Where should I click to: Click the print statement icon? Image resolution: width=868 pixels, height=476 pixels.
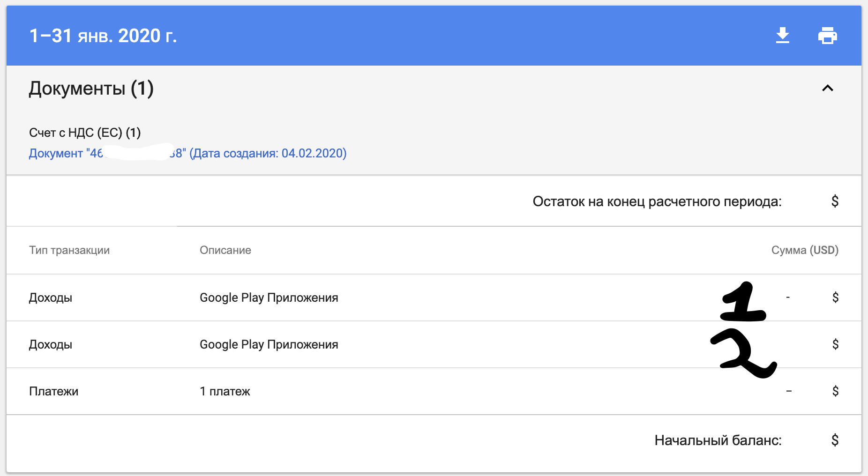pos(828,35)
